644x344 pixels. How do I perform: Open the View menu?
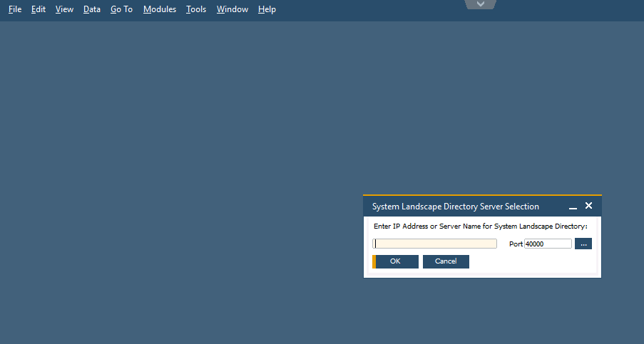tap(64, 9)
